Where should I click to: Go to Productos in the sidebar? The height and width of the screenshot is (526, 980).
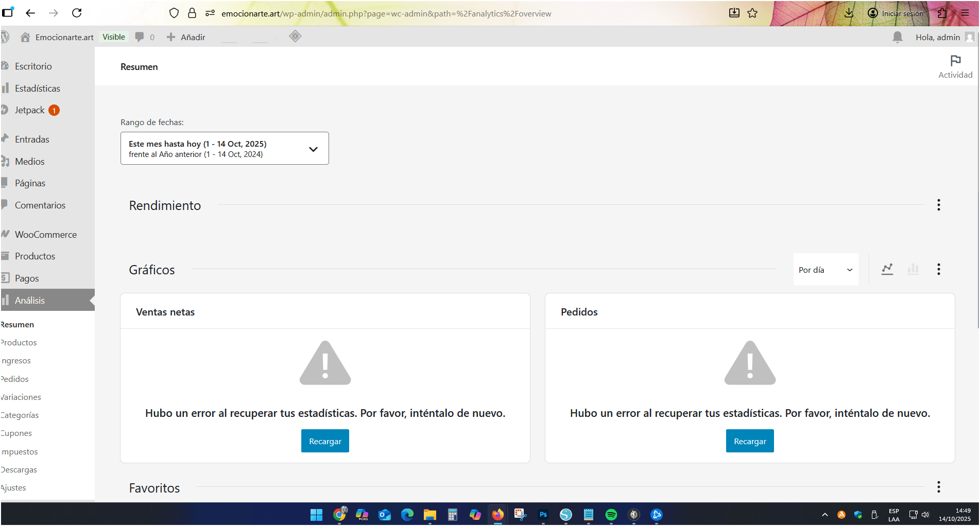coord(35,256)
